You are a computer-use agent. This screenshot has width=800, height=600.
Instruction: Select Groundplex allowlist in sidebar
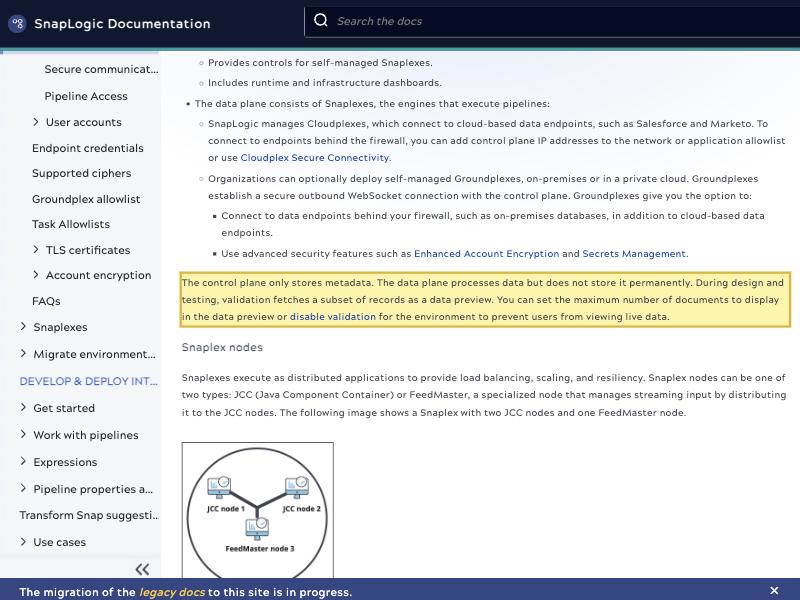pos(86,199)
